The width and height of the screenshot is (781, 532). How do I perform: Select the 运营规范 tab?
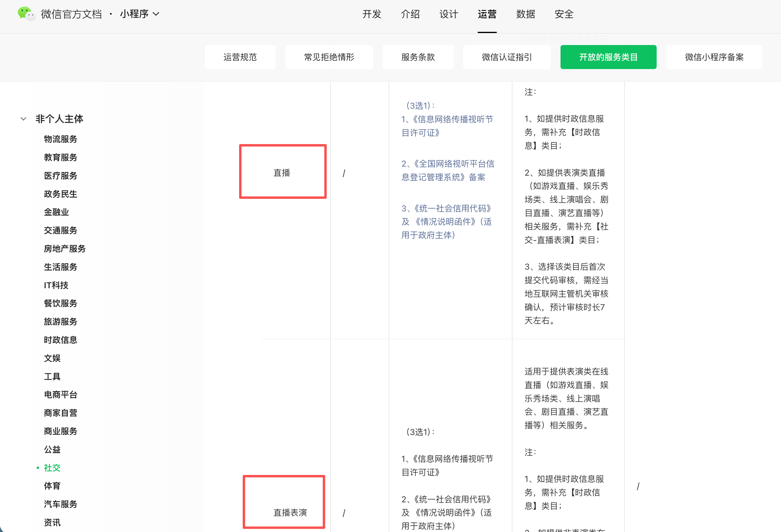click(x=240, y=57)
